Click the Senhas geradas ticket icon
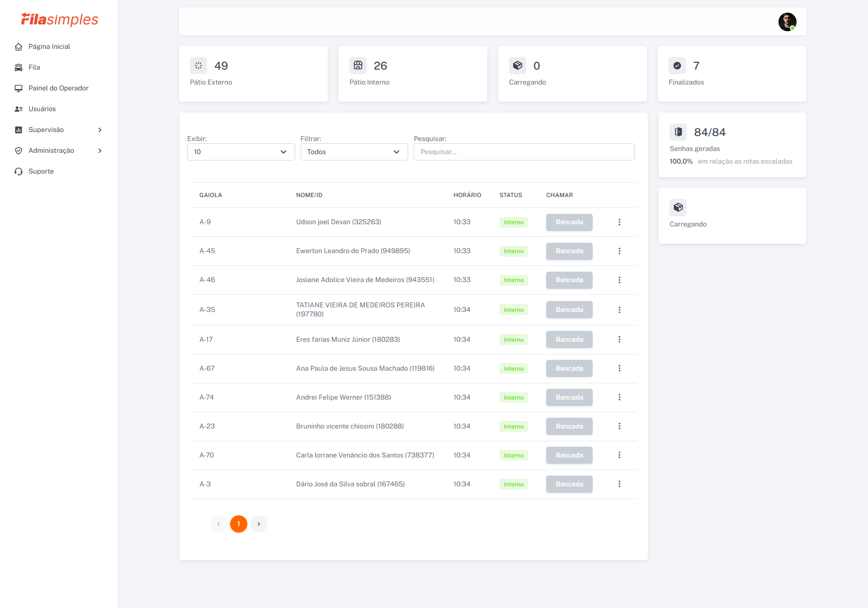 point(678,132)
